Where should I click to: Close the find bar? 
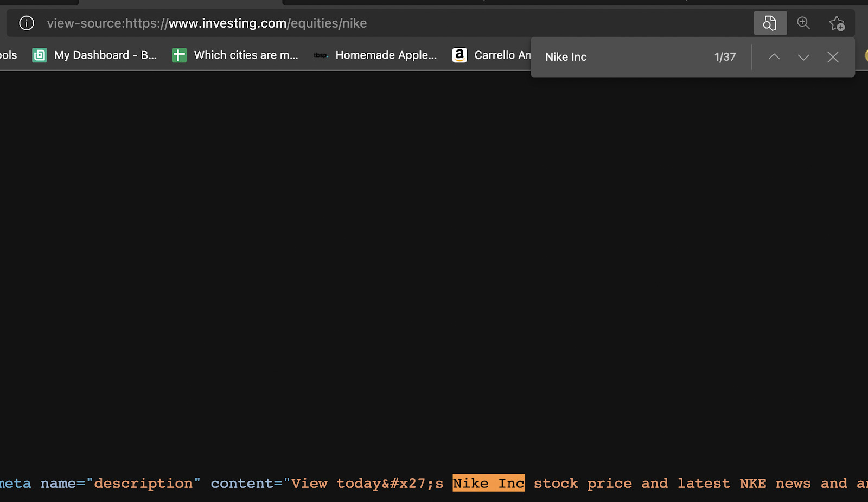833,57
